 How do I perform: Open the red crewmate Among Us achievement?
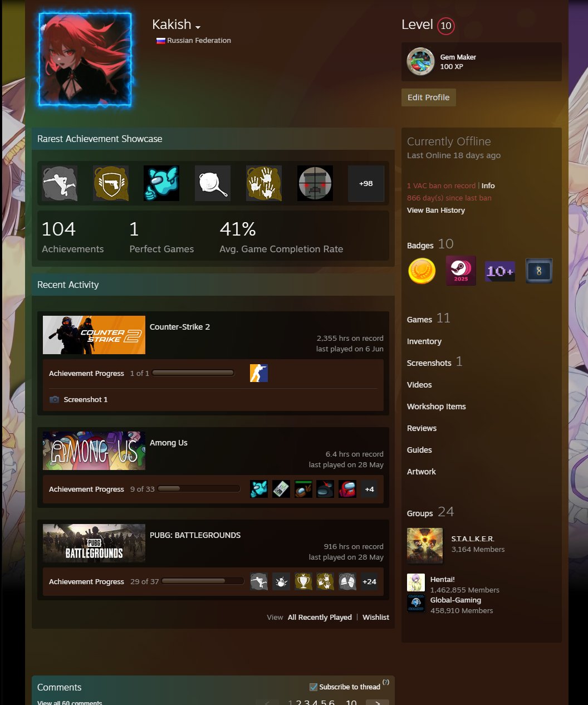coord(347,489)
